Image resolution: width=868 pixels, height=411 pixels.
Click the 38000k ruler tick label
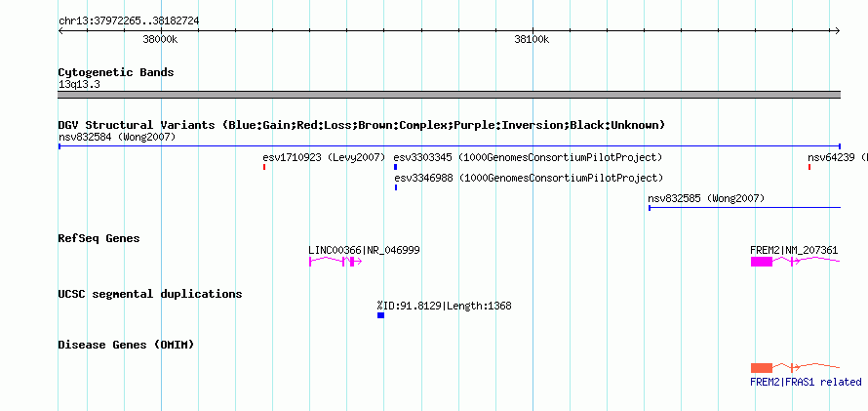(160, 39)
